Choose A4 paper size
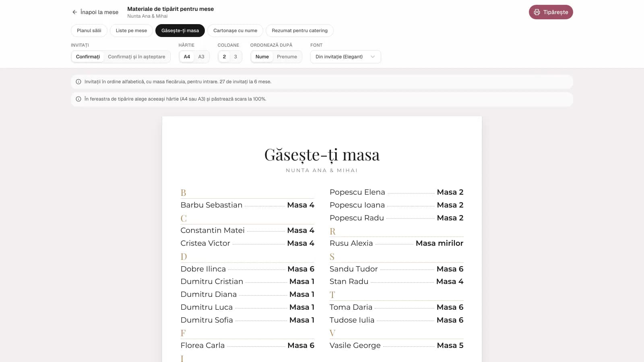 coord(187,57)
